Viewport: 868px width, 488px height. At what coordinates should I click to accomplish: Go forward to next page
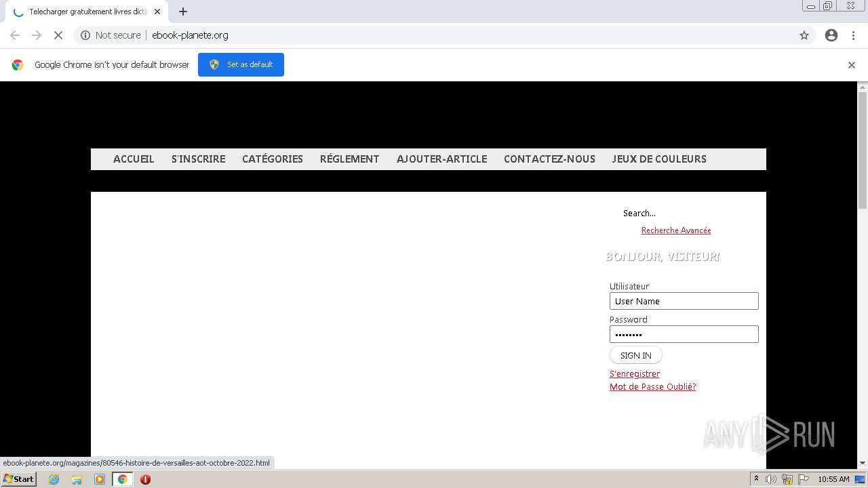pyautogui.click(x=37, y=35)
